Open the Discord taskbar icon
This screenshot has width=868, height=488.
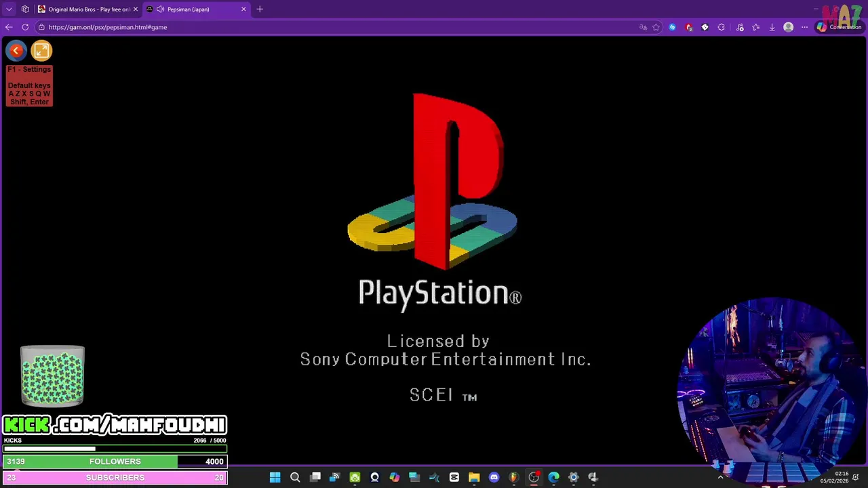point(494,478)
